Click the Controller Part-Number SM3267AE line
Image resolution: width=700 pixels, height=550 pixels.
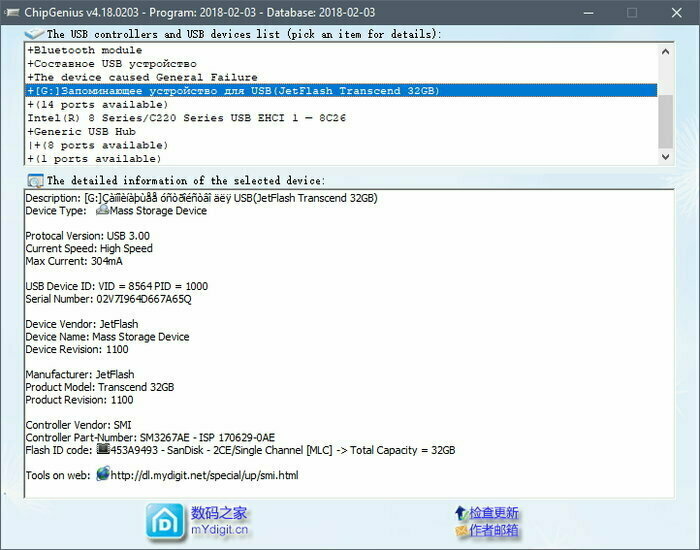[150, 438]
